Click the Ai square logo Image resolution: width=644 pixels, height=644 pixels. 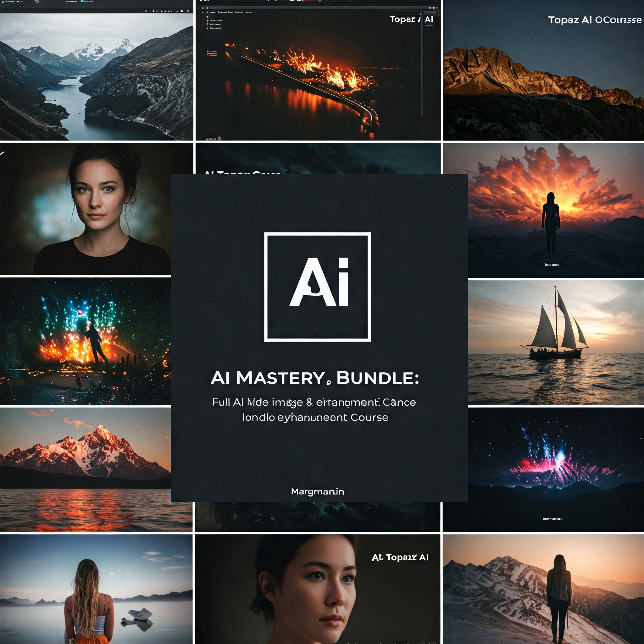[317, 287]
